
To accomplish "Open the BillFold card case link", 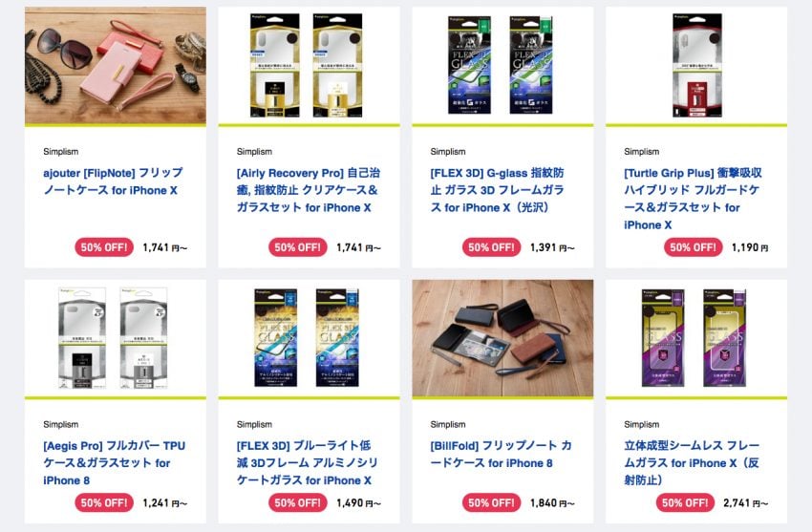I will pos(501,454).
